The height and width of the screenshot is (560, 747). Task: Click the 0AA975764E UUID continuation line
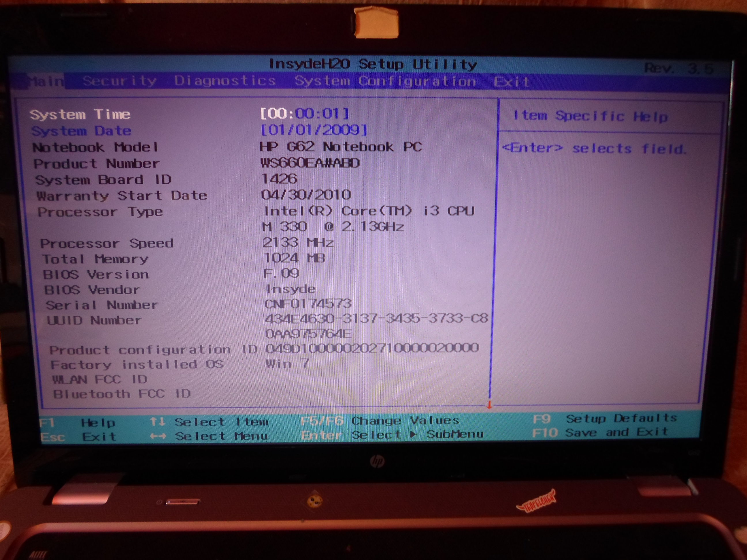tap(308, 334)
